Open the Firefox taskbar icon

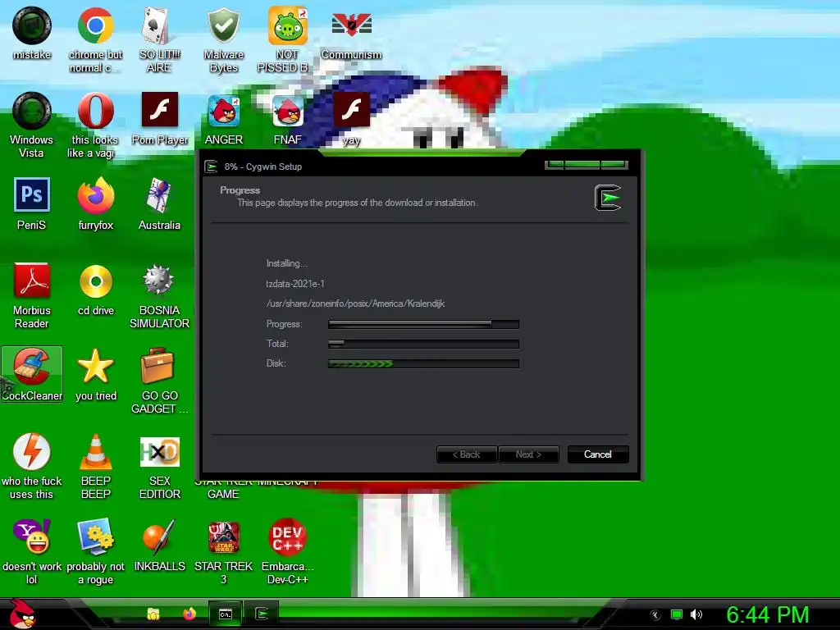189,614
